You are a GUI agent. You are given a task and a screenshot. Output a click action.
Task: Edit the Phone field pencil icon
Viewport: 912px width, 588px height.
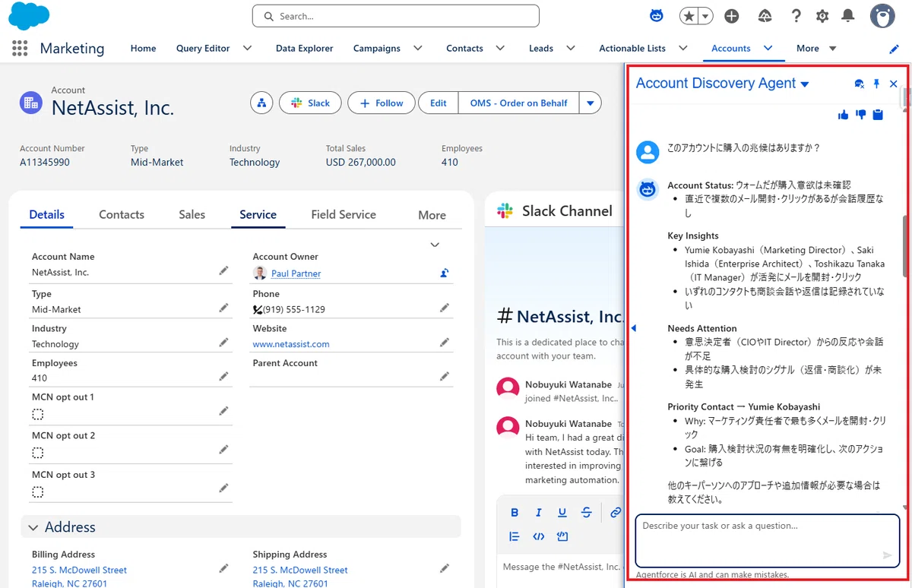click(445, 308)
